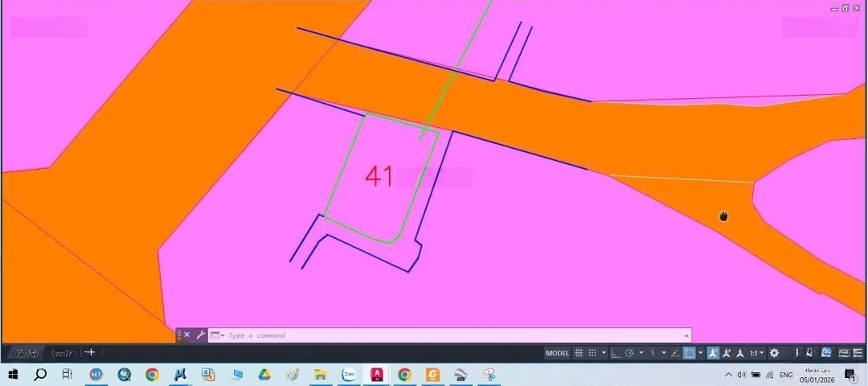This screenshot has height=386, width=868.
Task: Toggle 2D object snap icon
Action: point(689,353)
